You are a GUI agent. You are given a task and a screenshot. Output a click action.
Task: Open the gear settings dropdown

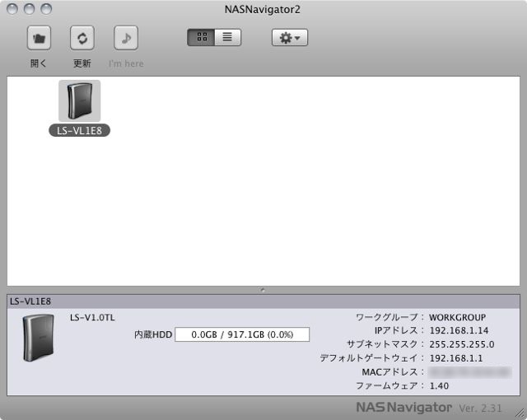pos(290,37)
